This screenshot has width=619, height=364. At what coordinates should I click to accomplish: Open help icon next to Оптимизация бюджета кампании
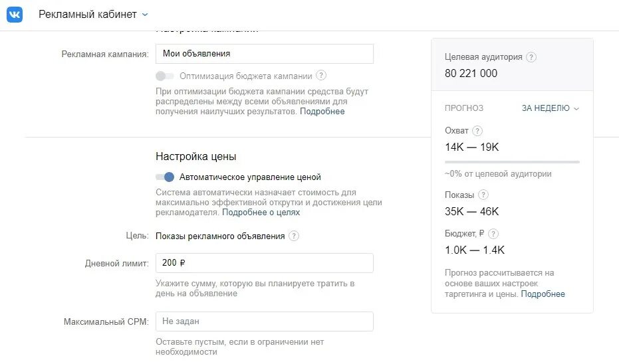point(321,75)
